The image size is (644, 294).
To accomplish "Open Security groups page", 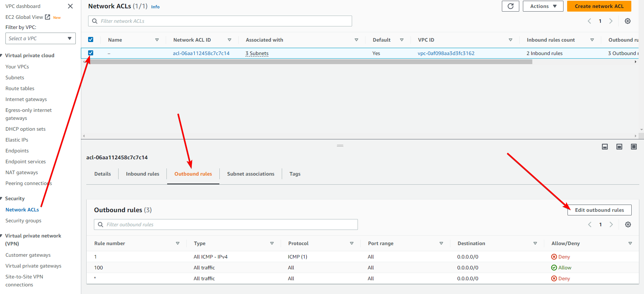I will click(23, 220).
